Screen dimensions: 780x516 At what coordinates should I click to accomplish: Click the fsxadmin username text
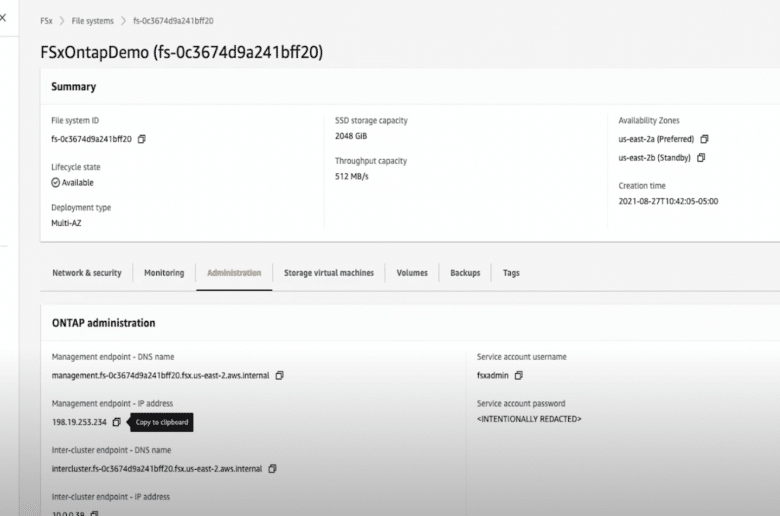[492, 375]
